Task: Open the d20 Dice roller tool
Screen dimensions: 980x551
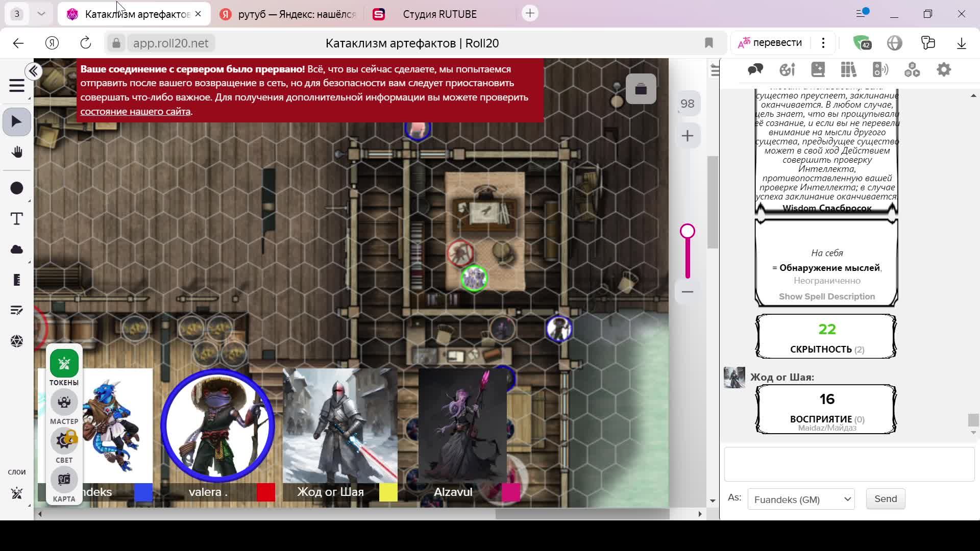Action: [17, 341]
